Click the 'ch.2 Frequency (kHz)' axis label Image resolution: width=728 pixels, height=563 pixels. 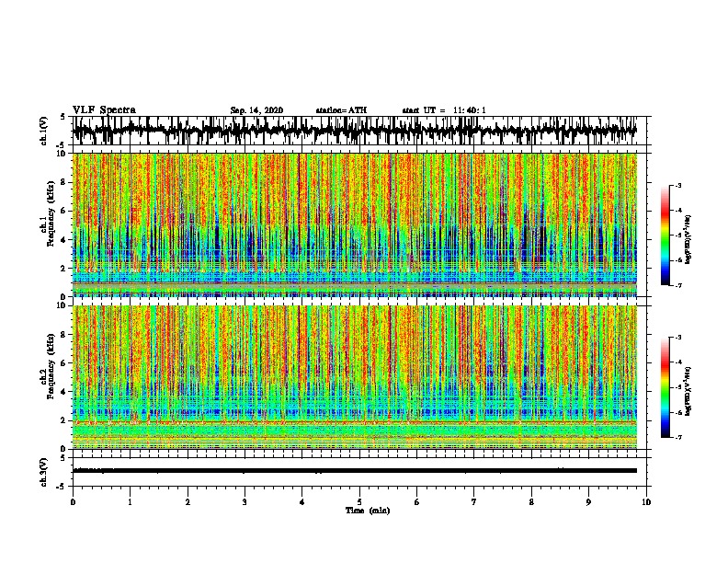click(47, 365)
